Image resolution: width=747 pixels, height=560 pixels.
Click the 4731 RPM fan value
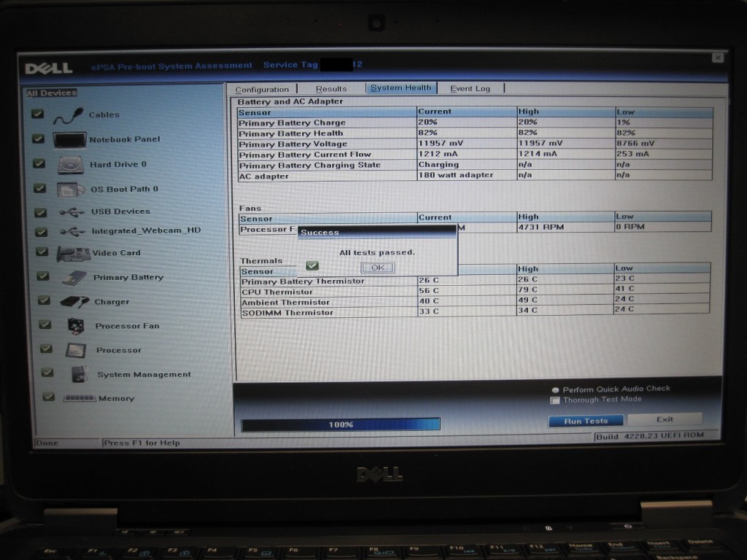point(541,227)
